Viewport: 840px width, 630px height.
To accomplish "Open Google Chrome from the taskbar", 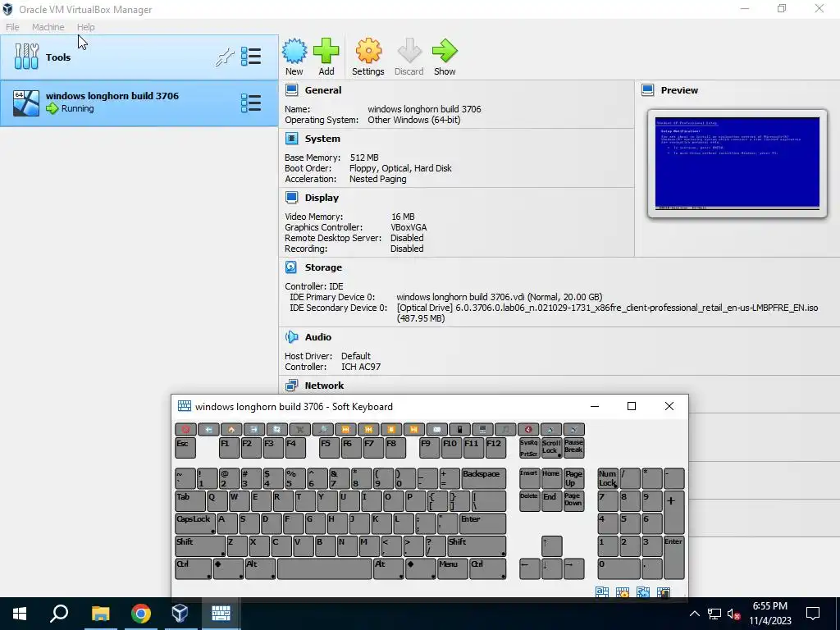I will click(x=141, y=614).
